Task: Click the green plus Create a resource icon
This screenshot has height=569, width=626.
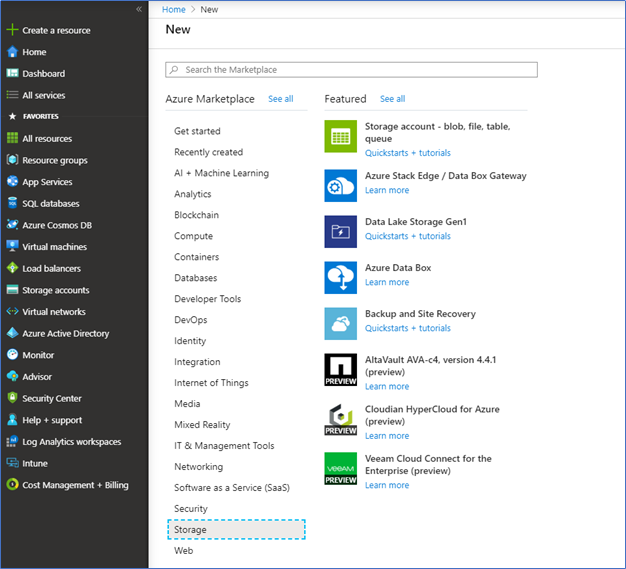Action: point(12,30)
